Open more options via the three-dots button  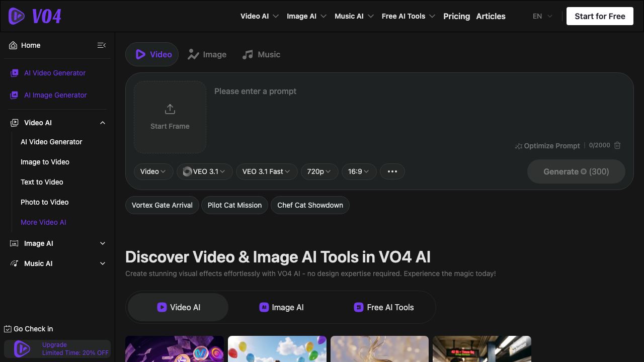(x=392, y=171)
